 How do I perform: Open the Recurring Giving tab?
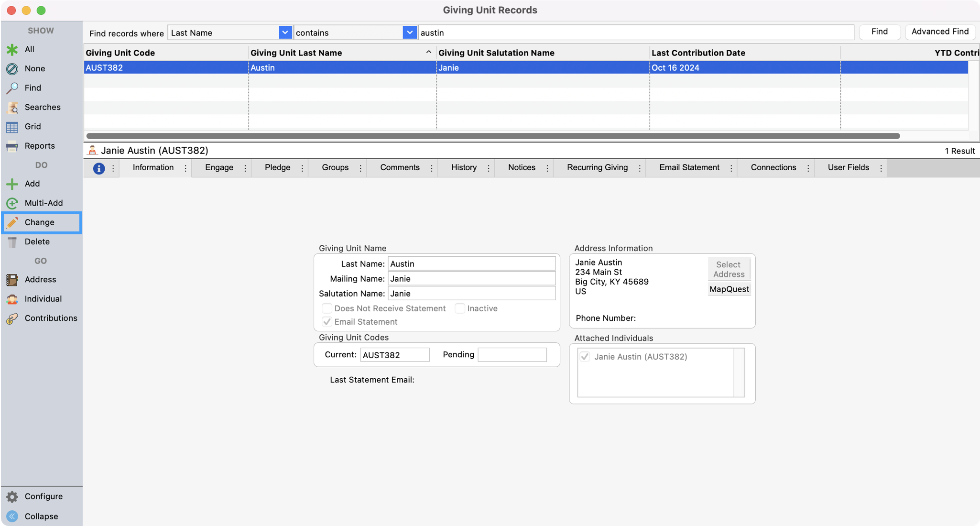(597, 168)
